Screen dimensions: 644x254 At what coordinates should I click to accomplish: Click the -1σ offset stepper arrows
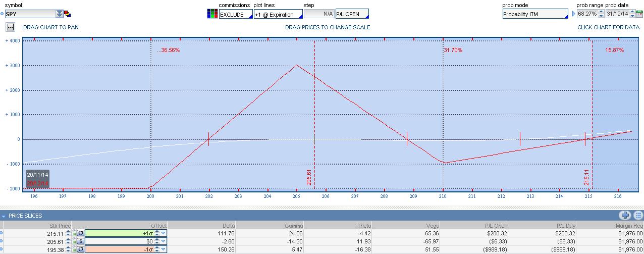point(157,249)
